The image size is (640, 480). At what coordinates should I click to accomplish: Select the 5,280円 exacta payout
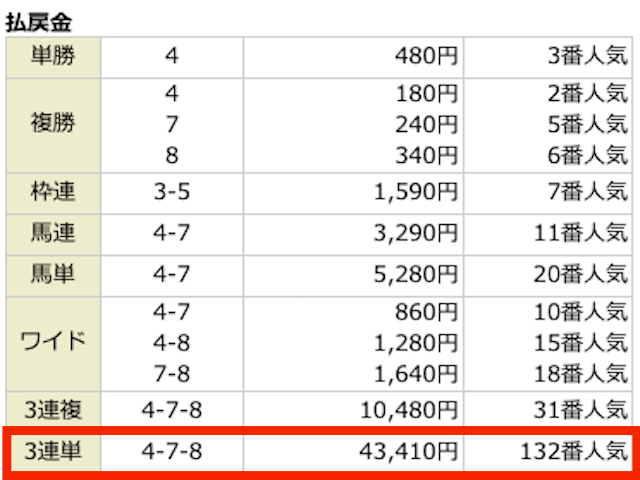(x=416, y=275)
